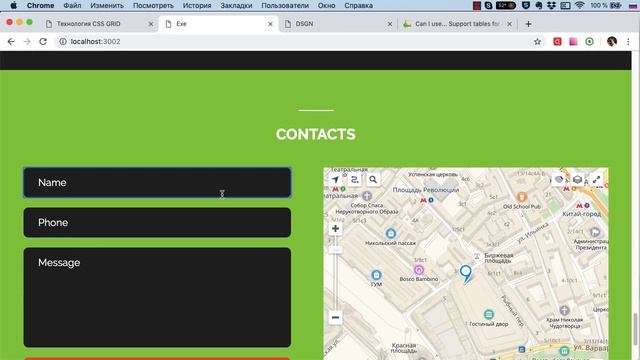Select the Собор Спаса church marker

[367, 196]
